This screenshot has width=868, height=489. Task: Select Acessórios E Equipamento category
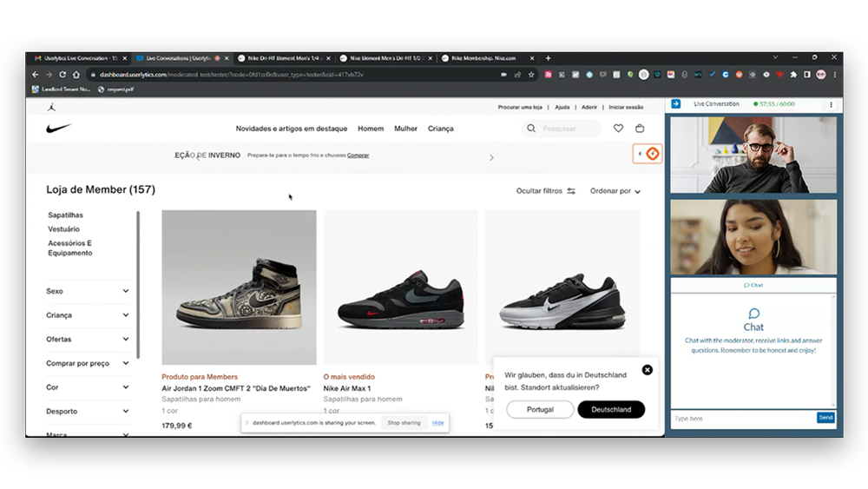coord(69,248)
